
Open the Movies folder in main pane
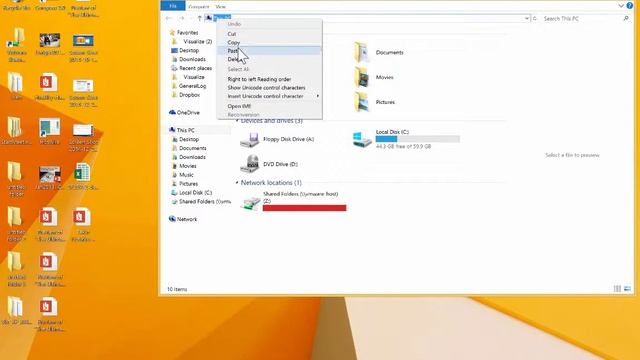tap(373, 77)
